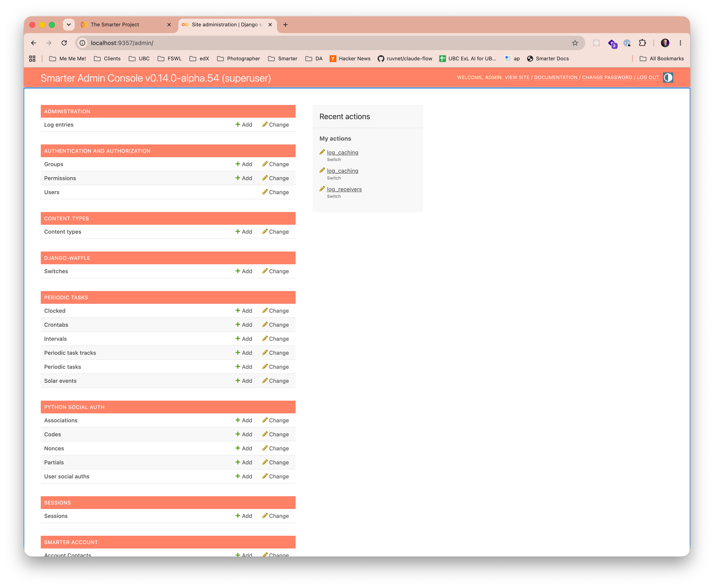Open the All Bookmarks folder

[x=662, y=59]
